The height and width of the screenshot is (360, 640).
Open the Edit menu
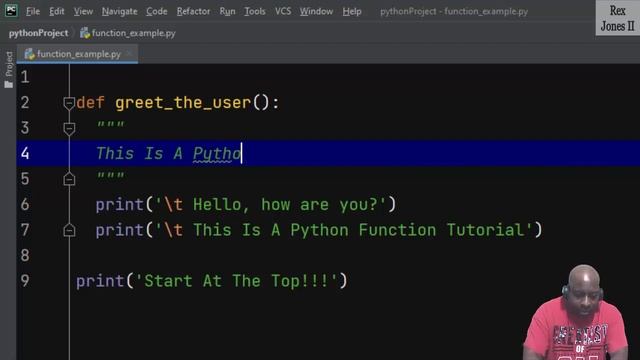[x=57, y=11]
